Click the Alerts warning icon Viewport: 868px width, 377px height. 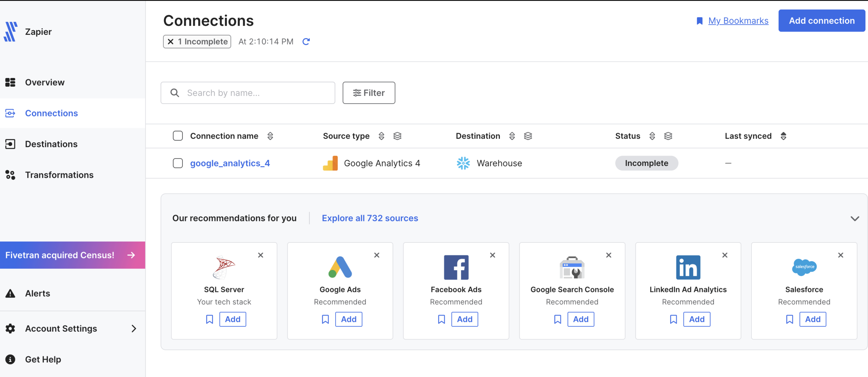click(x=10, y=293)
